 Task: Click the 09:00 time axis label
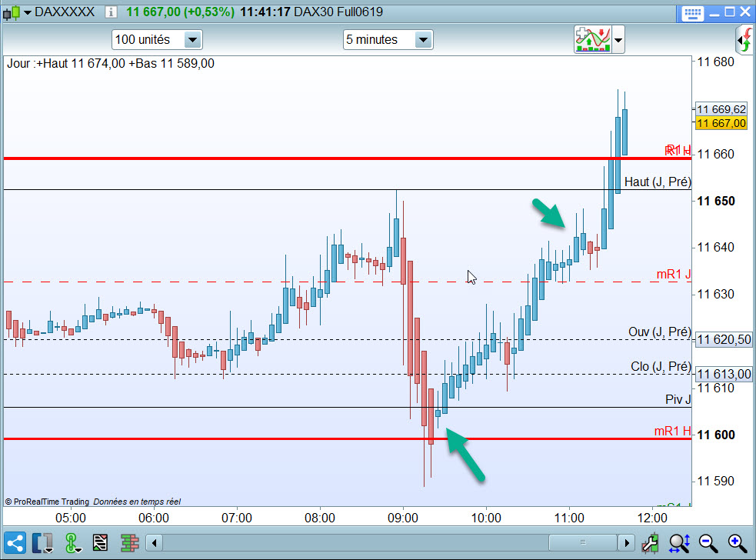tap(402, 518)
